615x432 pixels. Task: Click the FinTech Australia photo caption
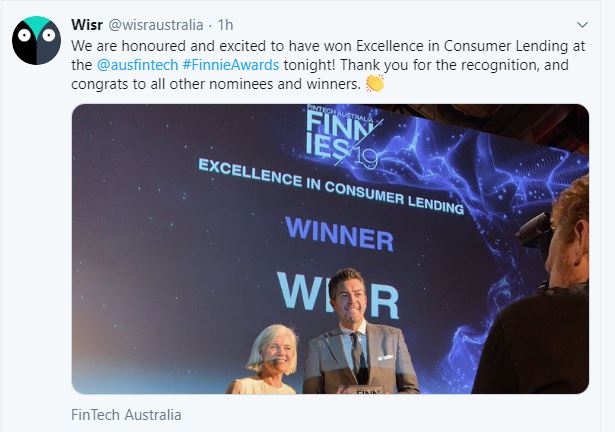(126, 415)
